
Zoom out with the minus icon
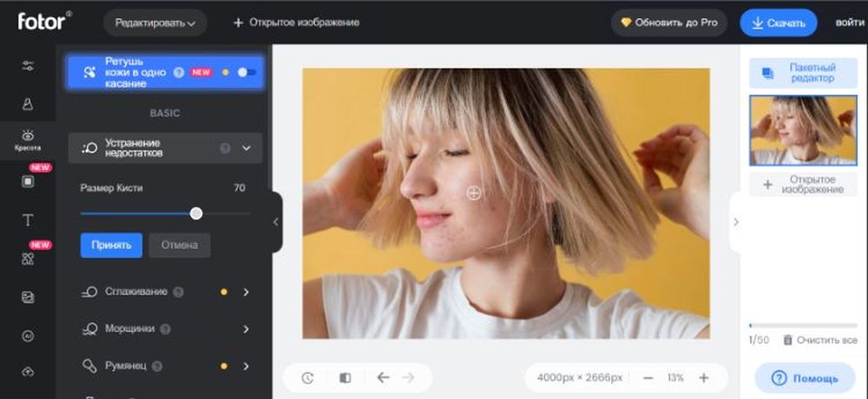click(648, 378)
